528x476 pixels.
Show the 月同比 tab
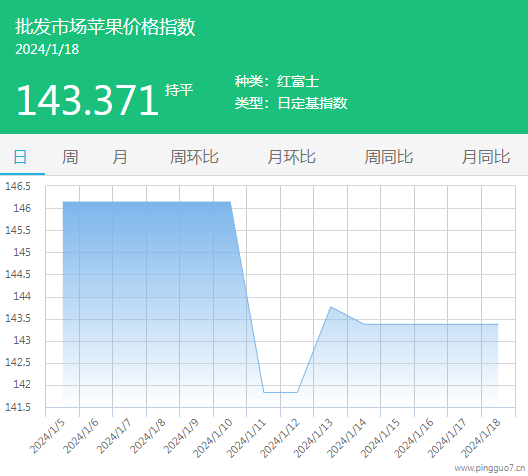pyautogui.click(x=486, y=157)
